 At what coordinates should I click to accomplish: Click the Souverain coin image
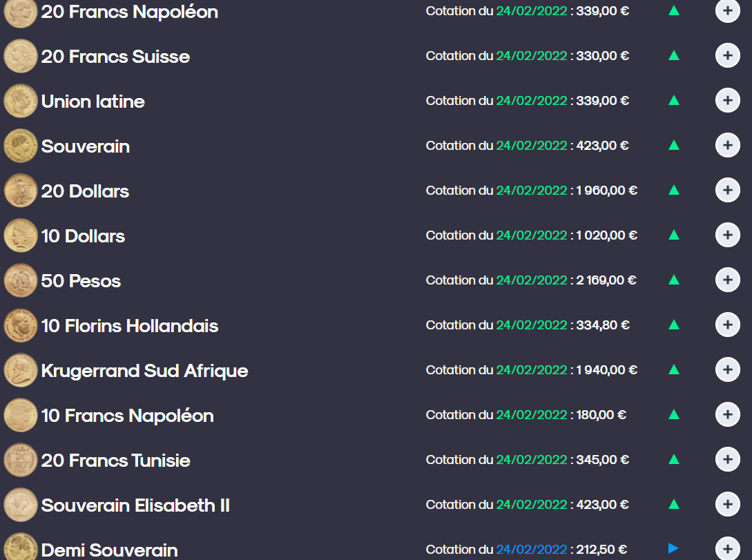(x=21, y=146)
